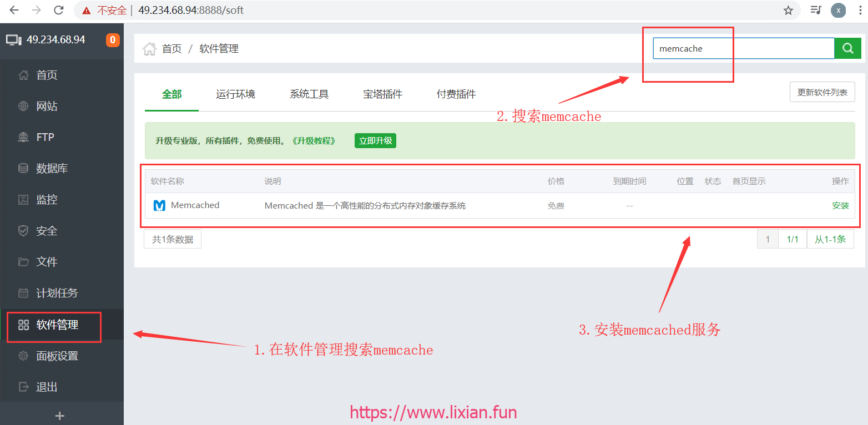
Task: Click the breadcrumb house icon
Action: pos(149,49)
